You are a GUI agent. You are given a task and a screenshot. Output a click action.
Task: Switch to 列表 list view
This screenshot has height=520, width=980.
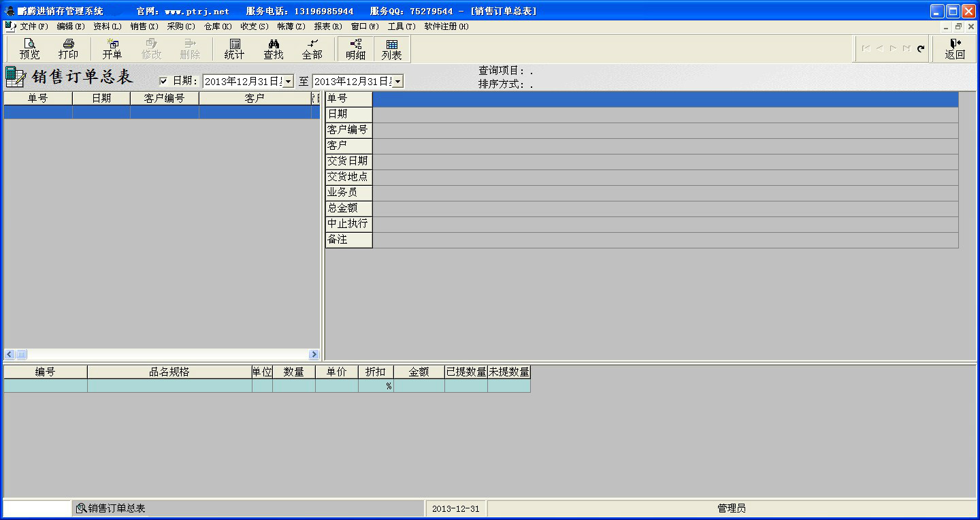[391, 49]
